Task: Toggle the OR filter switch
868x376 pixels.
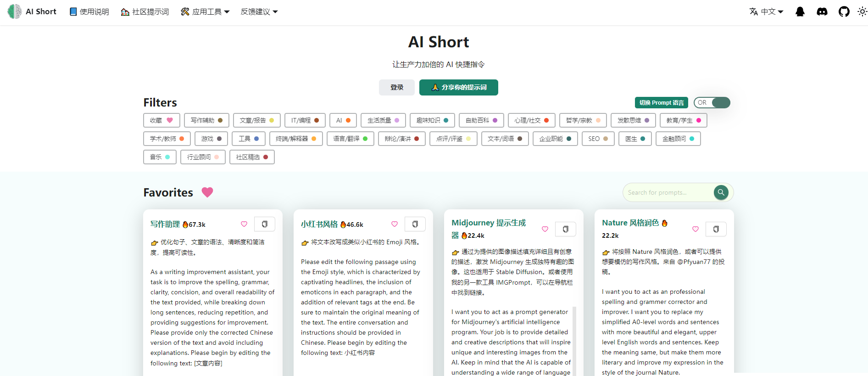Action: point(712,102)
